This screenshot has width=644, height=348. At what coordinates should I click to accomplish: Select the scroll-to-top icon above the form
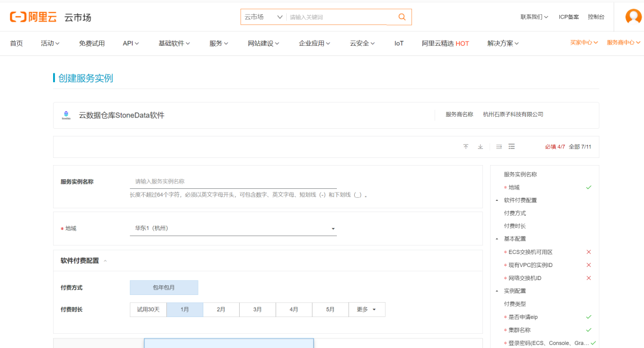coord(466,146)
